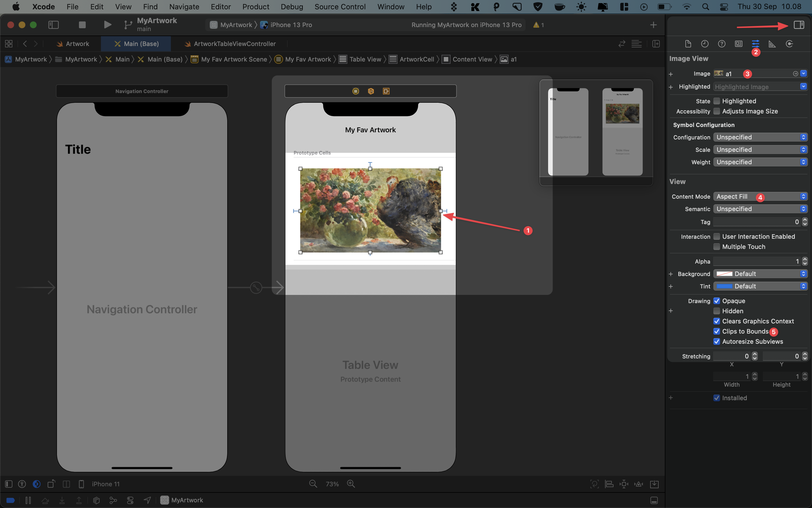Open the File inspector tab
Viewport: 812px width, 508px height.
coord(688,44)
